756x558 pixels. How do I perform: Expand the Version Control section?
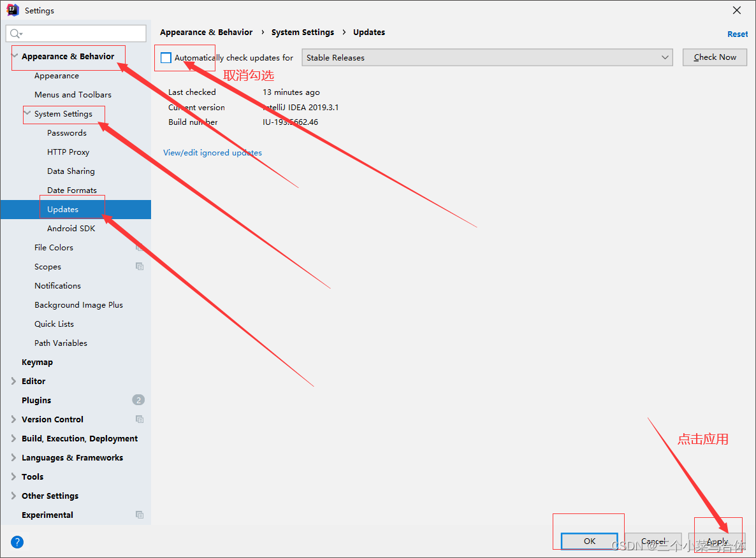click(13, 419)
